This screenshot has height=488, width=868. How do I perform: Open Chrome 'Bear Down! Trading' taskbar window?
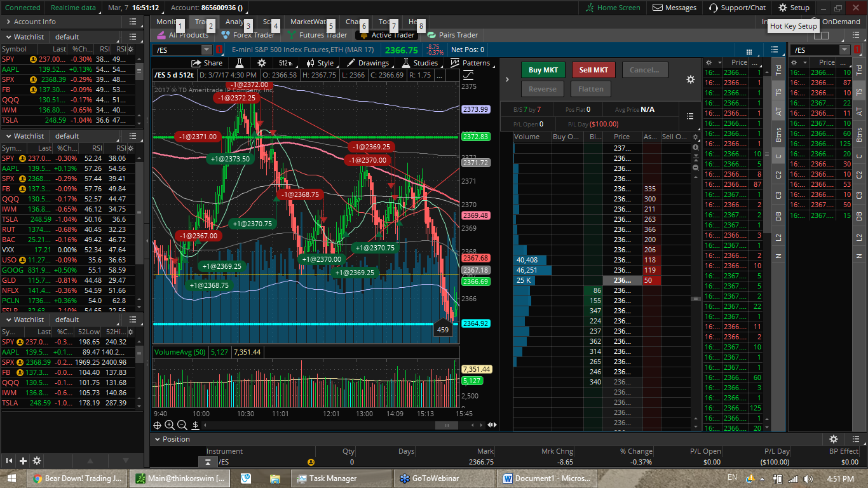[x=76, y=478]
